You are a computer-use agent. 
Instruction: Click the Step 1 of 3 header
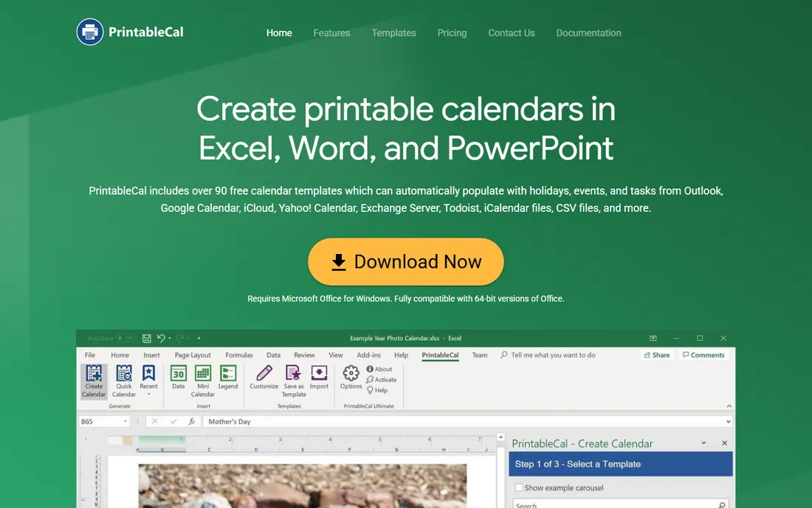(x=620, y=464)
